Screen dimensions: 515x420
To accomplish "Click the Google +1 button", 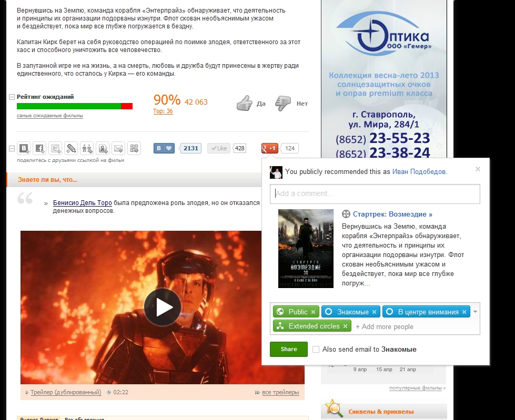I will click(x=270, y=148).
